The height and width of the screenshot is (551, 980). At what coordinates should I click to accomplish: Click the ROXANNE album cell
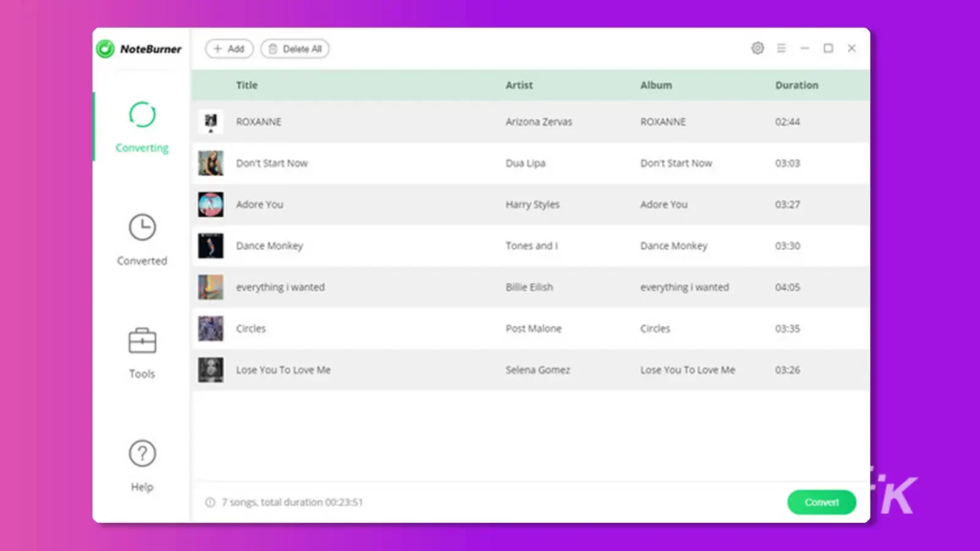pos(663,122)
